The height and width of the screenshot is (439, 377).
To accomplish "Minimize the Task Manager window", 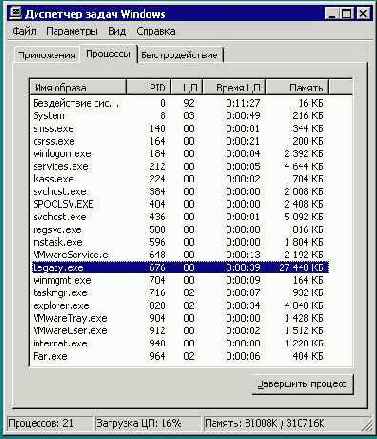I will pyautogui.click(x=332, y=14).
